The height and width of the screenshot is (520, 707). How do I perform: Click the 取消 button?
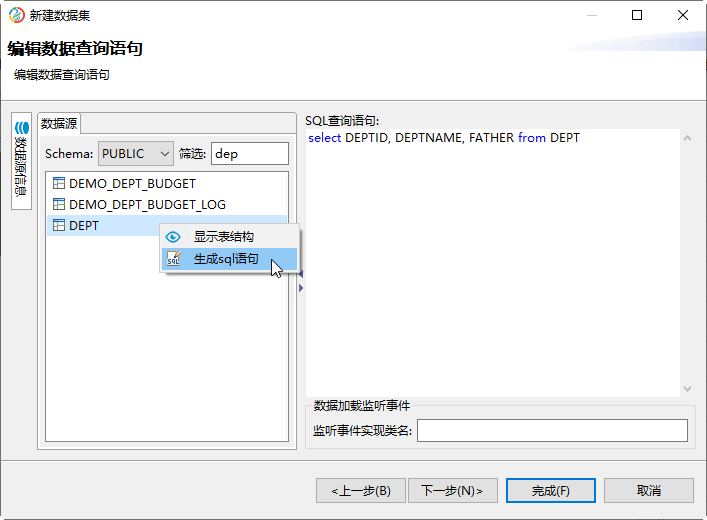[x=648, y=490]
